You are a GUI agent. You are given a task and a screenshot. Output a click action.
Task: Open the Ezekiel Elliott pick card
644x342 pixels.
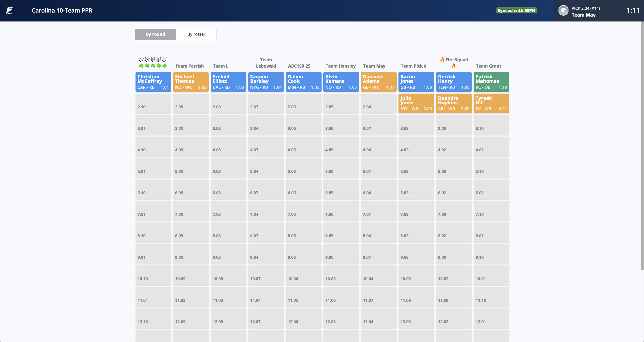point(228,82)
